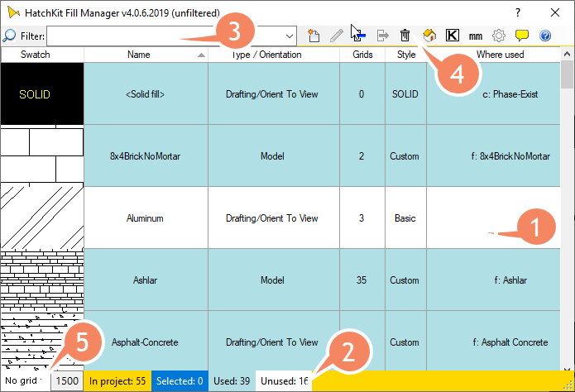The height and width of the screenshot is (392, 575).
Task: Click the SOLID style cell
Action: pyautogui.click(x=405, y=94)
